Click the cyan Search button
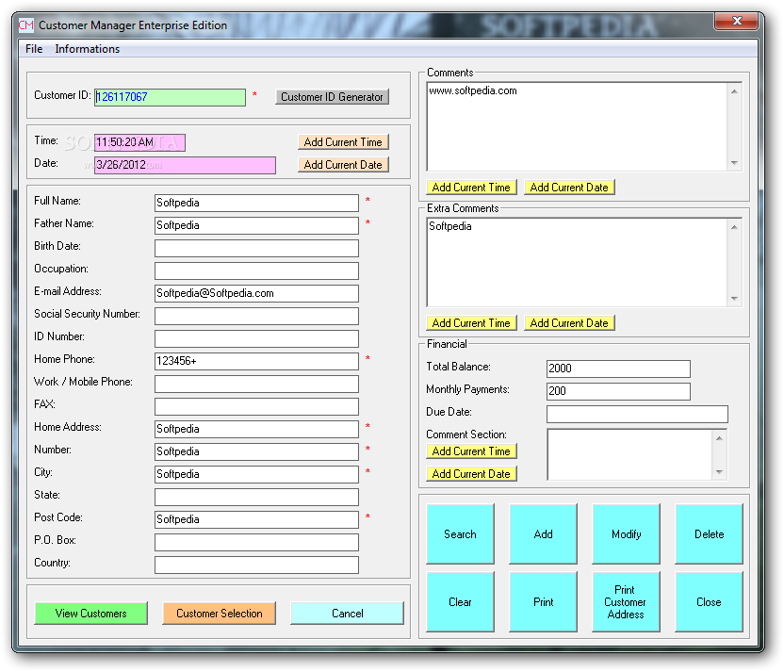This screenshot has height=672, width=784. coord(460,534)
